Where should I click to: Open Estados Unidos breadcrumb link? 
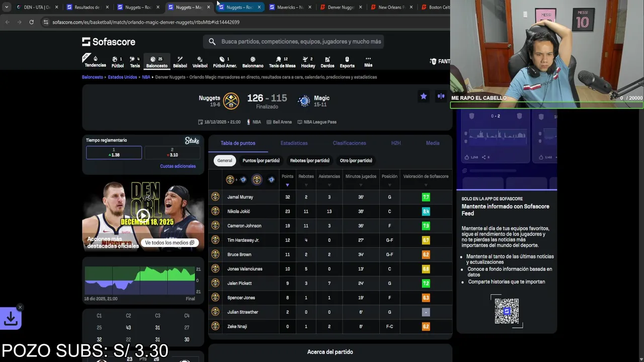coord(122,77)
